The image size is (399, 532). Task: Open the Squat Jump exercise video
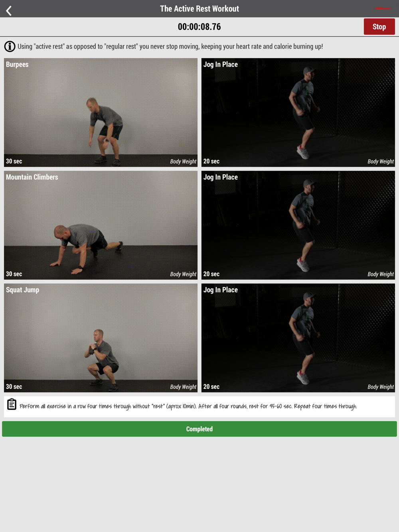pyautogui.click(x=101, y=338)
